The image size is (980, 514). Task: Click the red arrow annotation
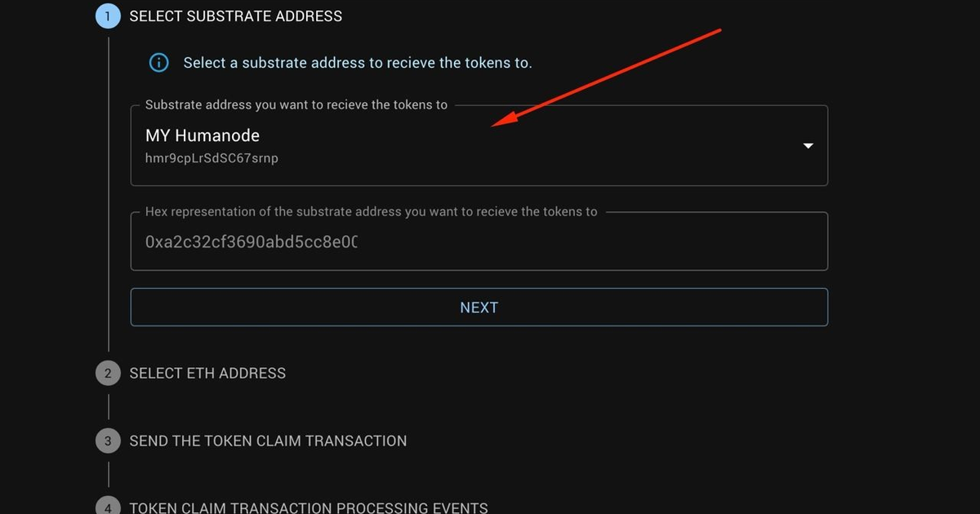click(x=605, y=78)
